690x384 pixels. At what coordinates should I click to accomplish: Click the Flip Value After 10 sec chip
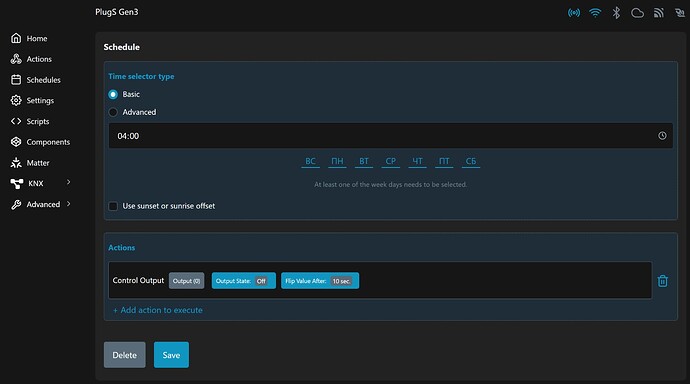click(320, 281)
